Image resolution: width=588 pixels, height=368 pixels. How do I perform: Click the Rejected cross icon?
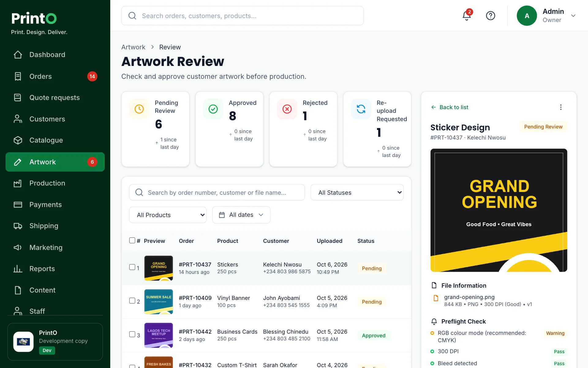[x=287, y=109]
